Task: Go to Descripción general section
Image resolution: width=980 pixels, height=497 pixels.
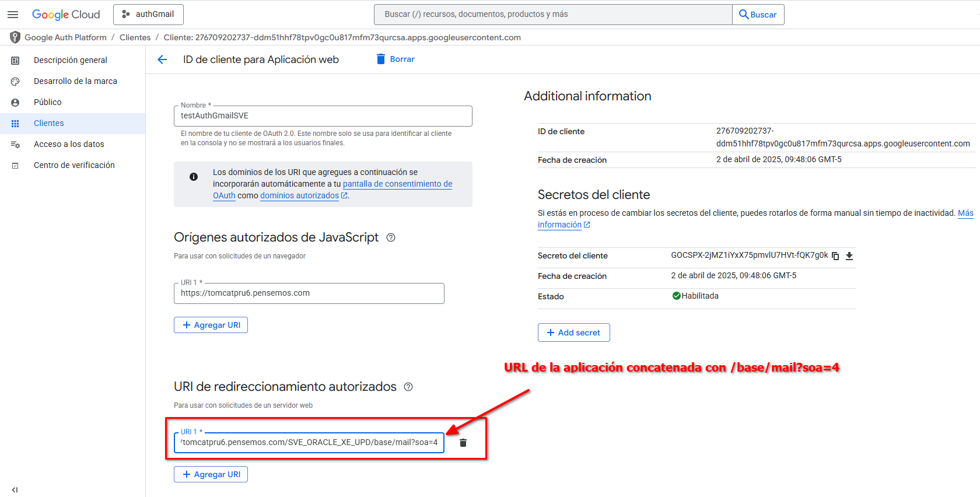Action: tap(70, 60)
